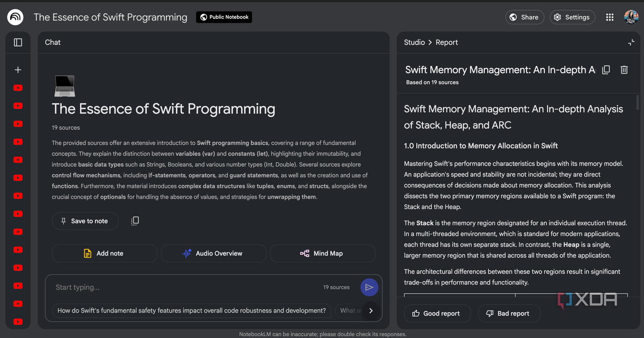Collapse the Studio report panel
This screenshot has width=644, height=338.
coord(631,42)
